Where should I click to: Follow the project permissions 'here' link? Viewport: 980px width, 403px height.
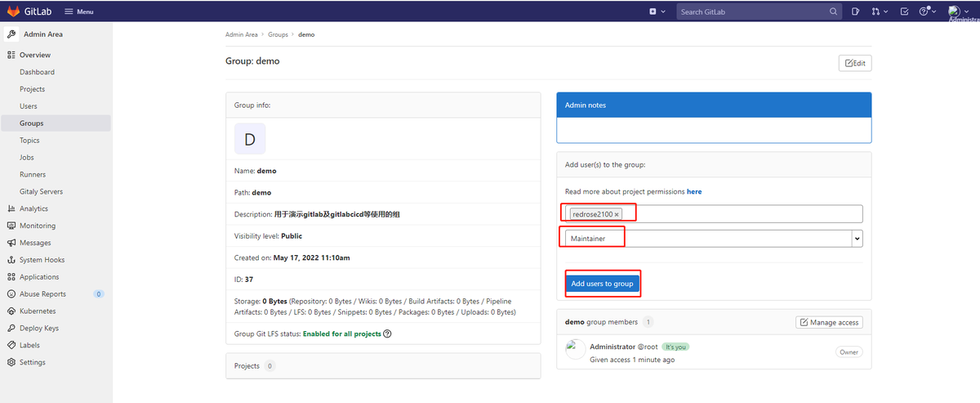(x=694, y=191)
